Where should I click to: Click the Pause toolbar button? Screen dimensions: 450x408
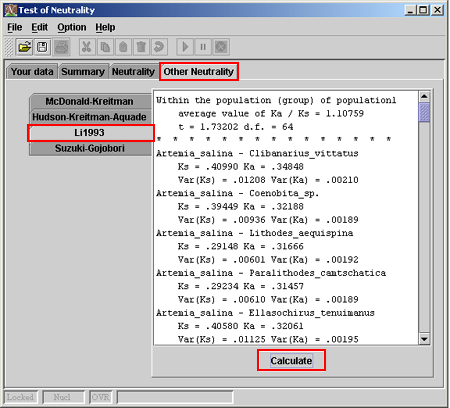[x=203, y=47]
